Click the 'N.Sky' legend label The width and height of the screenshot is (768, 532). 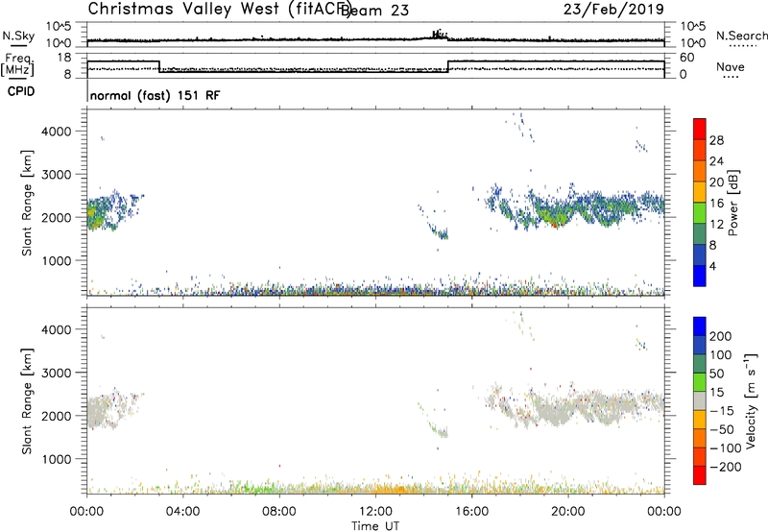pyautogui.click(x=18, y=36)
